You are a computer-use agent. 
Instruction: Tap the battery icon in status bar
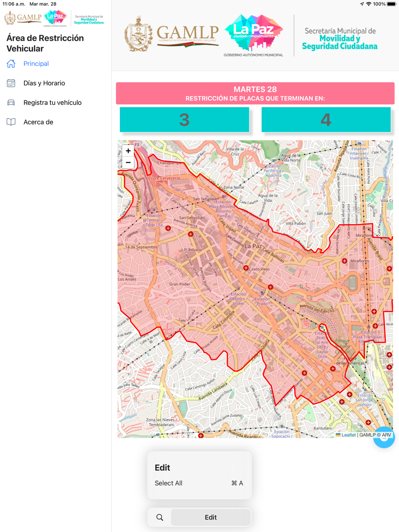point(391,4)
